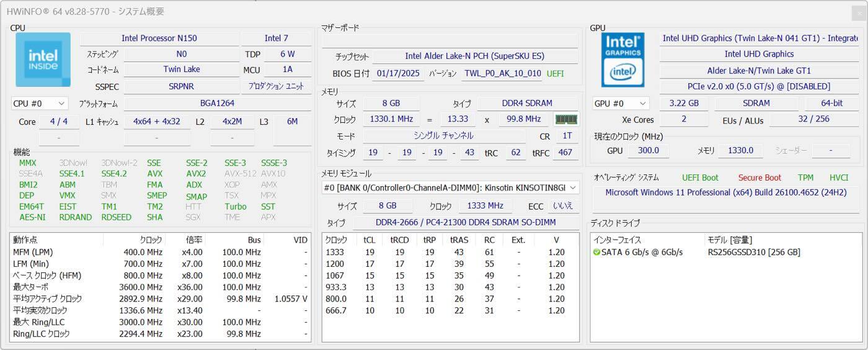Click the 300.0 GPU clock field
This screenshot has width=868, height=350.
tap(648, 150)
